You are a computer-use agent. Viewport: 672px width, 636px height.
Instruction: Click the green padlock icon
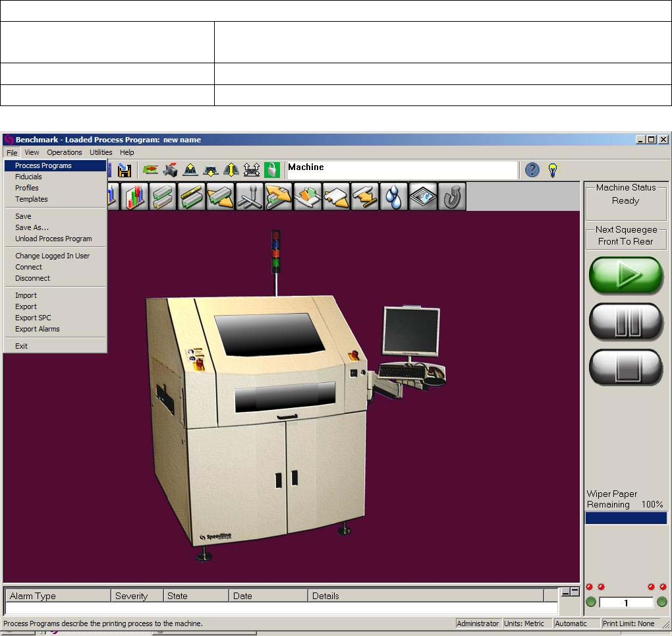271,170
